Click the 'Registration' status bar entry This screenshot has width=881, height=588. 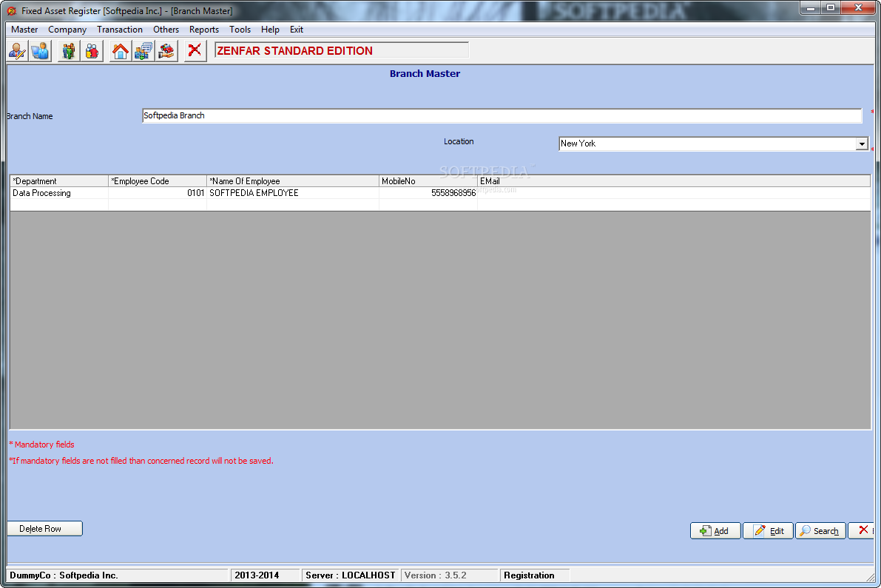[535, 575]
